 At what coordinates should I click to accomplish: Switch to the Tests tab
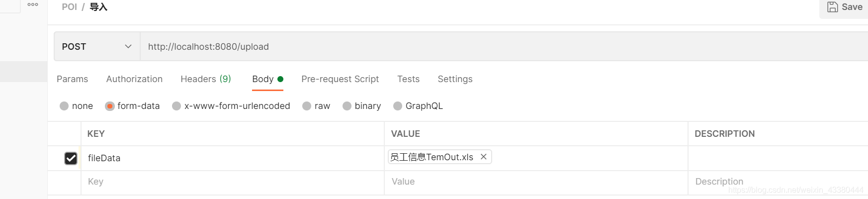click(x=408, y=79)
